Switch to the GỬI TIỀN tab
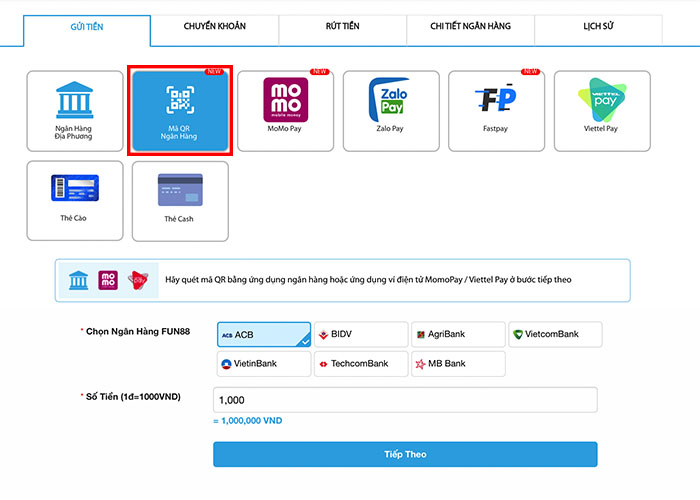Image resolution: width=700 pixels, height=500 pixels. tap(87, 30)
